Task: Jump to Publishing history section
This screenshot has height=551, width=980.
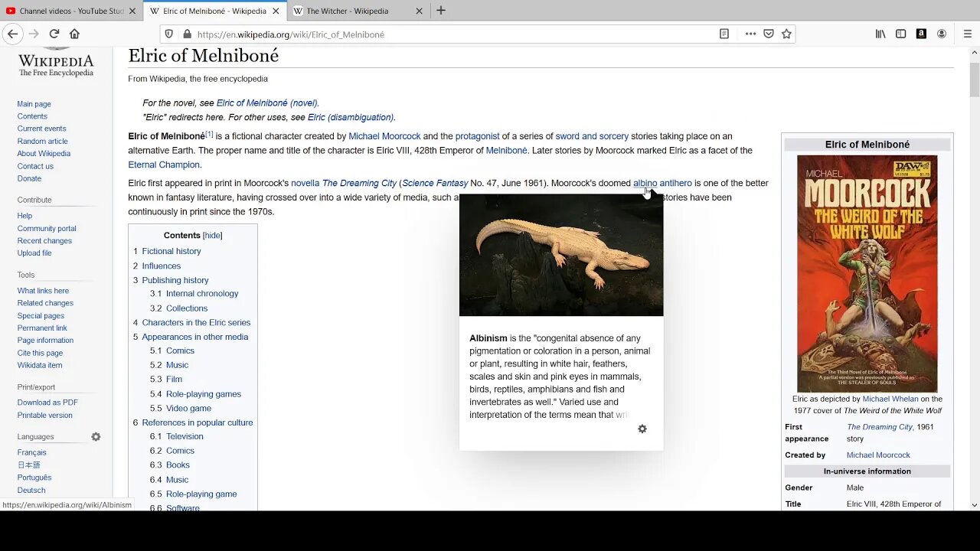Action: [x=175, y=280]
